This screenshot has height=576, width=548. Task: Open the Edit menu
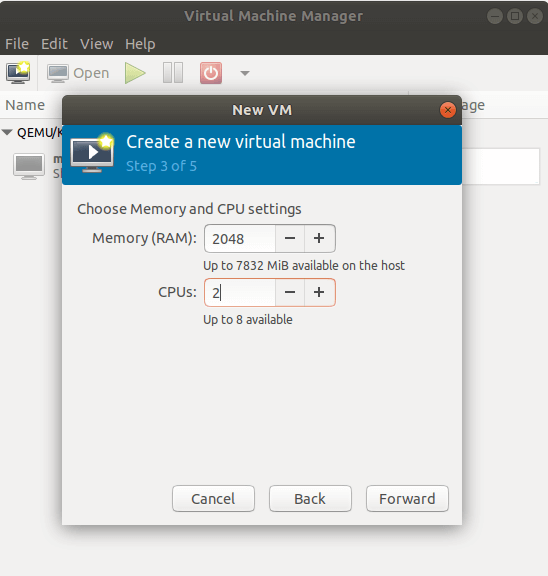pyautogui.click(x=54, y=44)
